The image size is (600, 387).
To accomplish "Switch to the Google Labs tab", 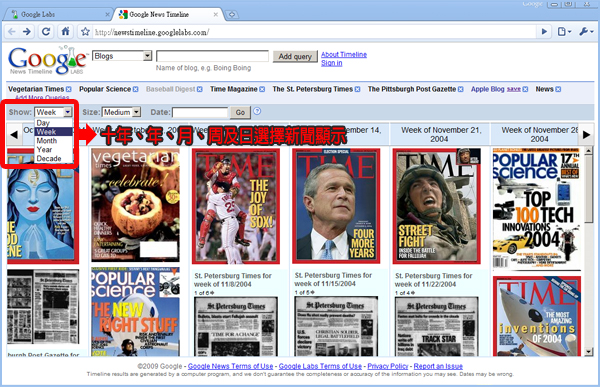I will 57,15.
